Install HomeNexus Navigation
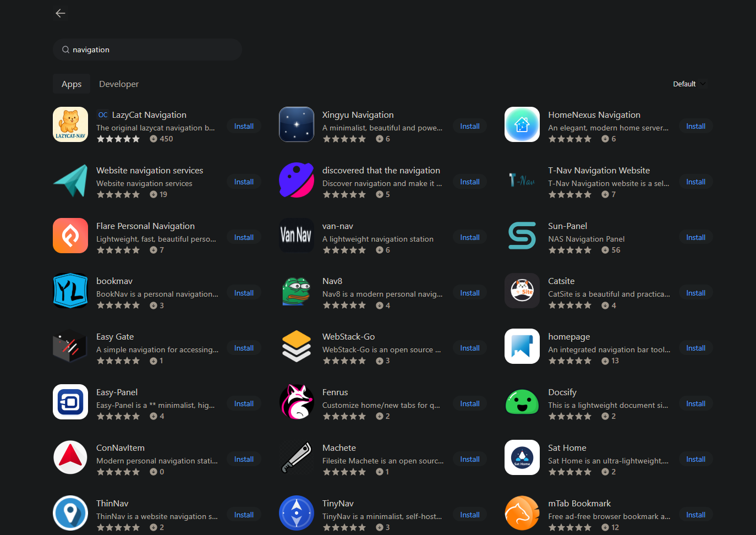 [695, 126]
